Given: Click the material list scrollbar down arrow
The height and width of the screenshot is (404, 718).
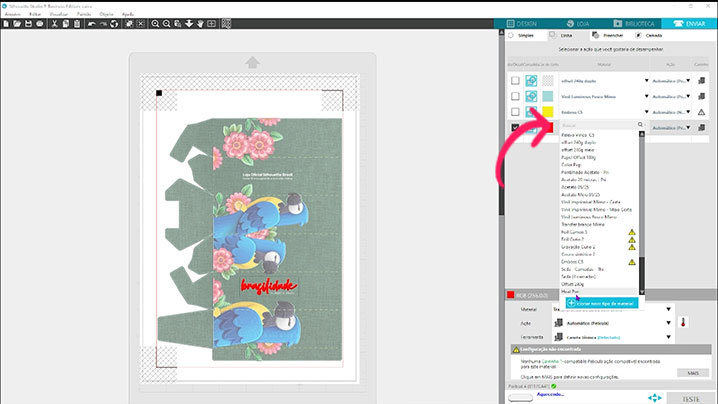Looking at the screenshot, I should tap(642, 292).
